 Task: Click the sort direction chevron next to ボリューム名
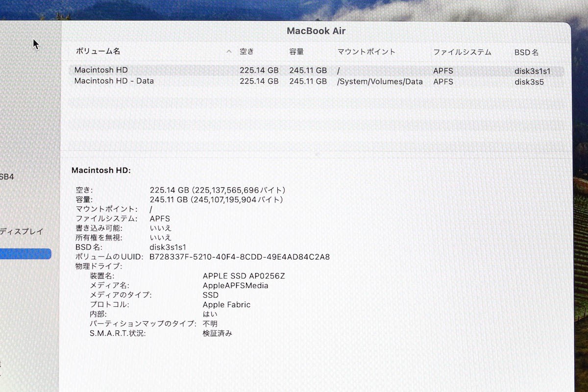click(x=228, y=51)
